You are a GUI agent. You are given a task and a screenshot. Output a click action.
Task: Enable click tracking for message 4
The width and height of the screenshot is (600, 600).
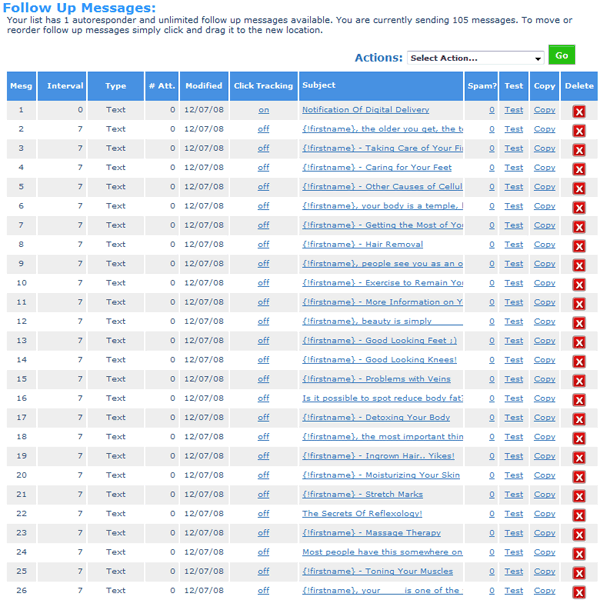coord(263,167)
